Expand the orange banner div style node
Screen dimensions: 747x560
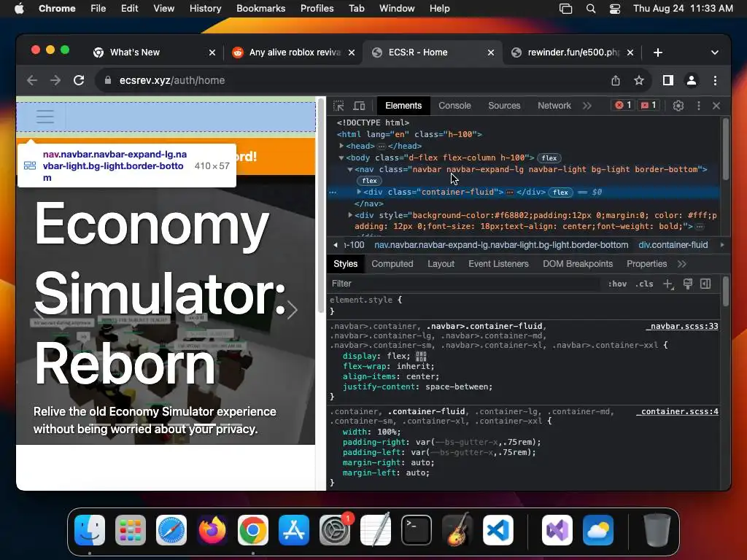pos(350,215)
